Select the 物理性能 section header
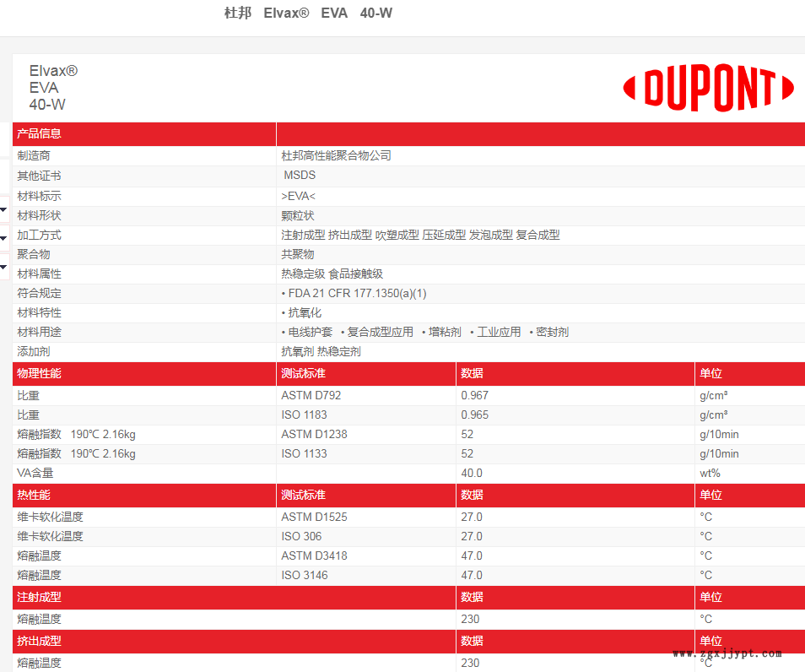The width and height of the screenshot is (805, 672). (x=40, y=374)
